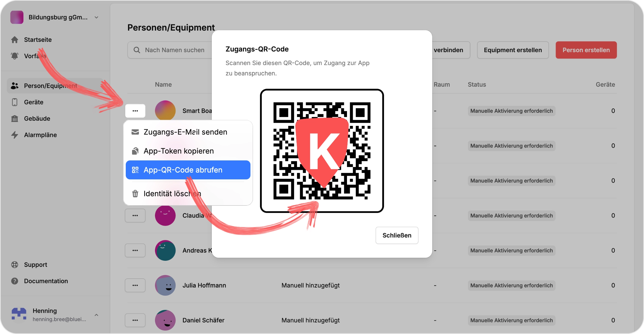This screenshot has width=644, height=334.
Task: Click the Raum column header
Action: [x=442, y=85]
